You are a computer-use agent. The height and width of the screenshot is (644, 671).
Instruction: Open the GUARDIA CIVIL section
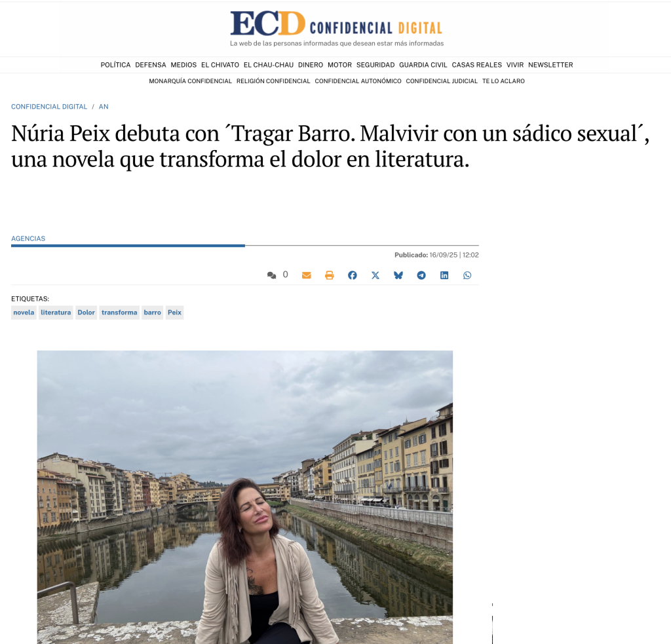point(423,65)
